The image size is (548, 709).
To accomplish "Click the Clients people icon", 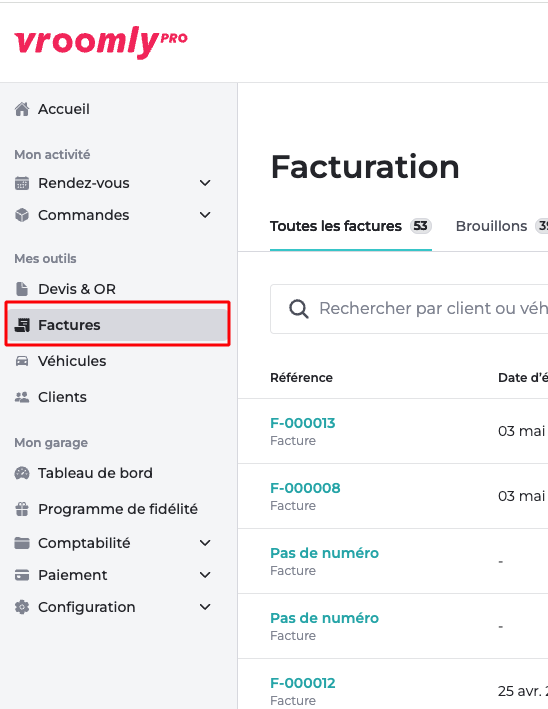I will pyautogui.click(x=22, y=397).
